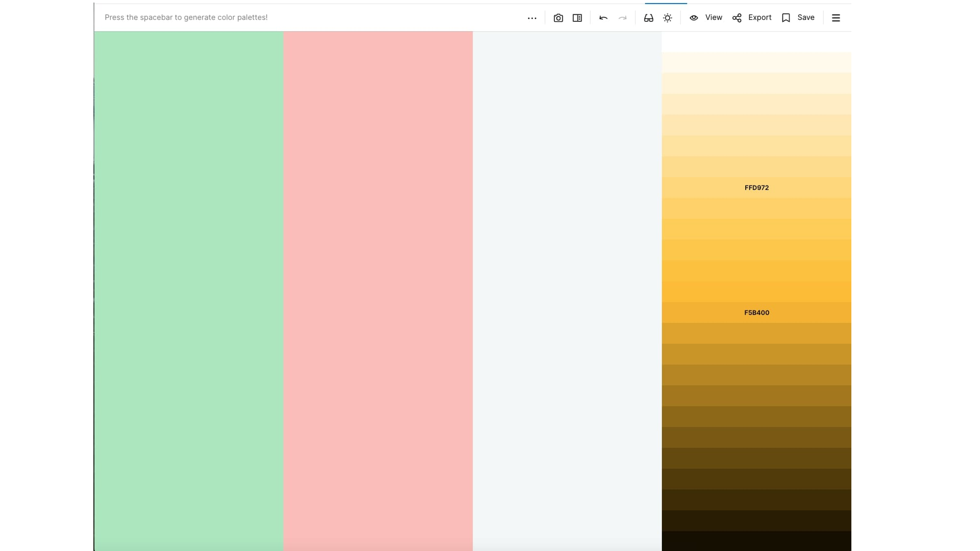Open the camera image picker icon
Image resolution: width=980 pixels, height=551 pixels.
coord(558,17)
